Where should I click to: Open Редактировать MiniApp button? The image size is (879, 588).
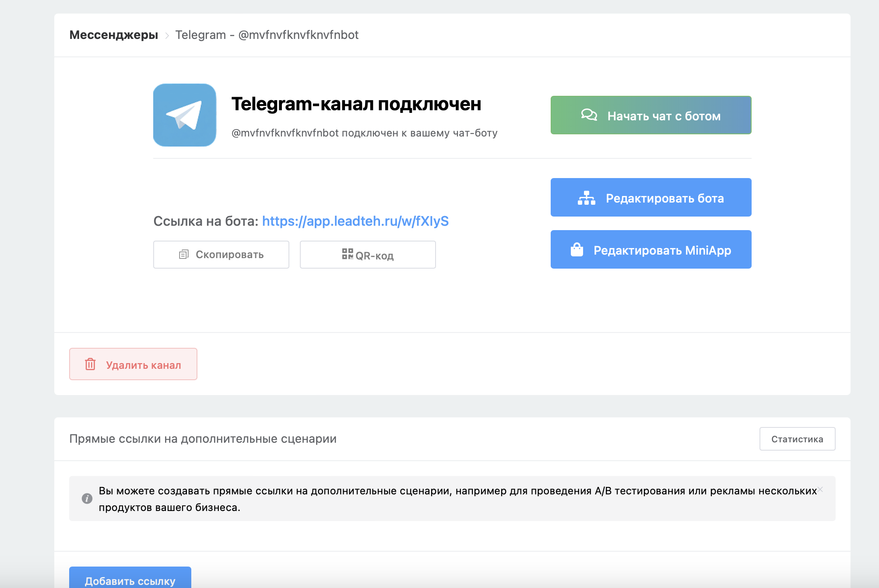[x=651, y=249]
